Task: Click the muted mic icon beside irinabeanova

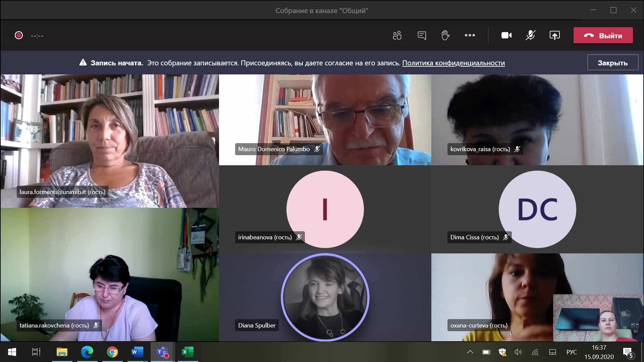Action: (x=299, y=237)
